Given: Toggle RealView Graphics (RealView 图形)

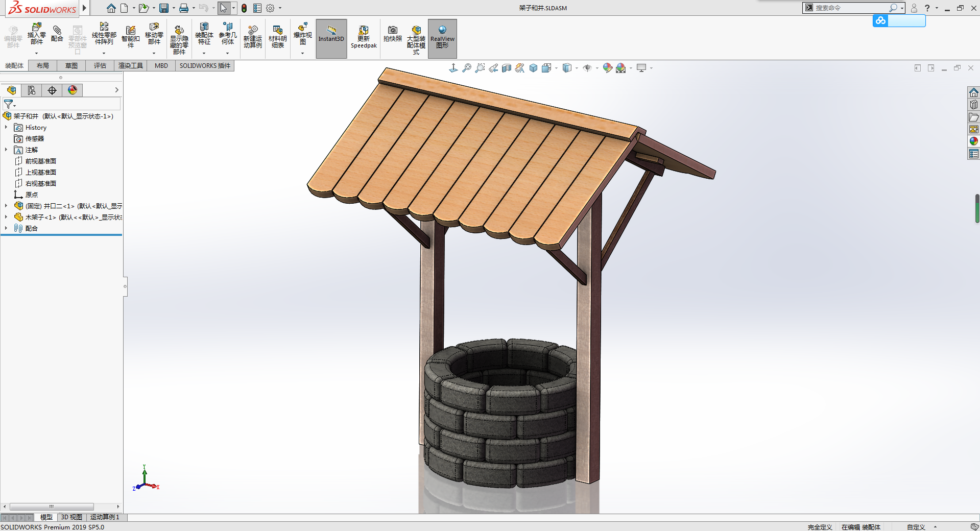Looking at the screenshot, I should point(442,39).
